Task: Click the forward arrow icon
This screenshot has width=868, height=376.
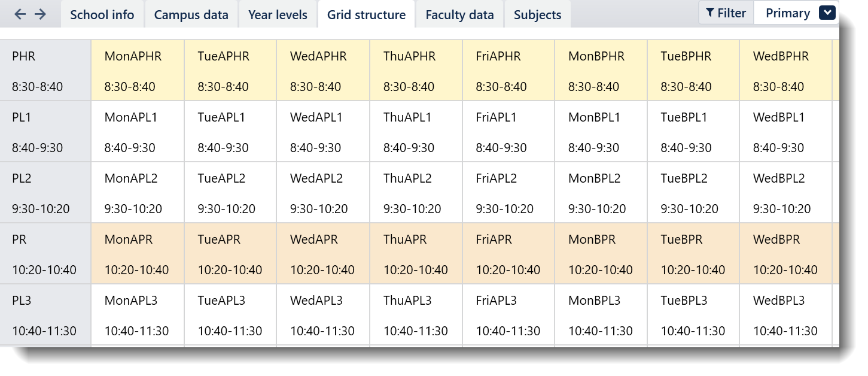Action: [40, 14]
